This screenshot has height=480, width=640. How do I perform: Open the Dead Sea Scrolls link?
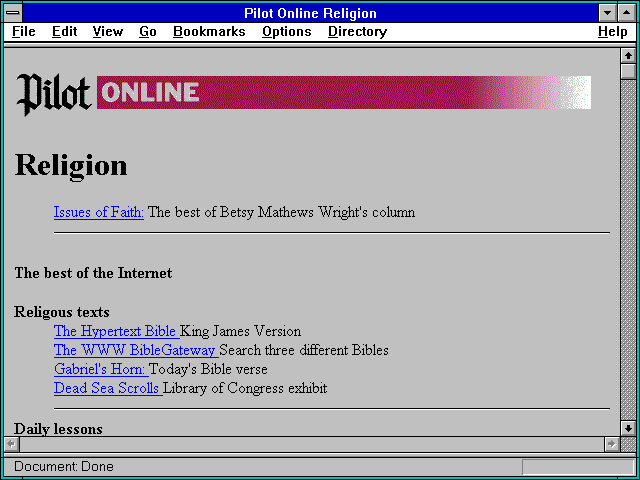[x=108, y=388]
